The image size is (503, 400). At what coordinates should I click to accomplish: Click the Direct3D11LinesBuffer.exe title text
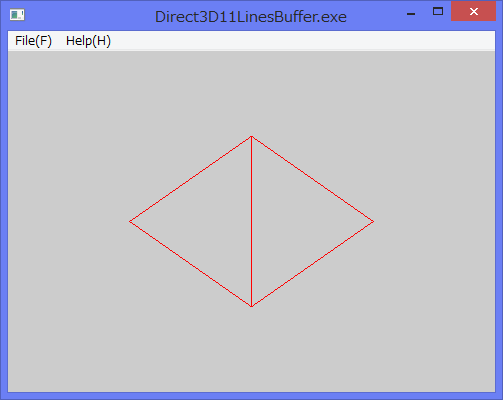pyautogui.click(x=251, y=17)
